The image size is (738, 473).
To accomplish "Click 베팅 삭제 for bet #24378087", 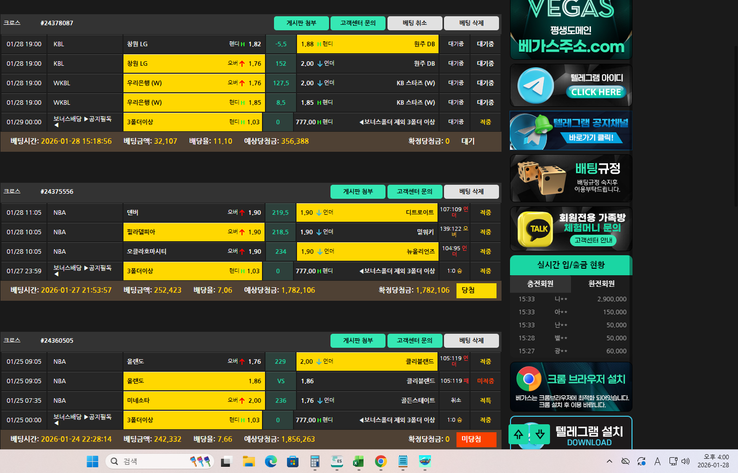I will 471,22.
